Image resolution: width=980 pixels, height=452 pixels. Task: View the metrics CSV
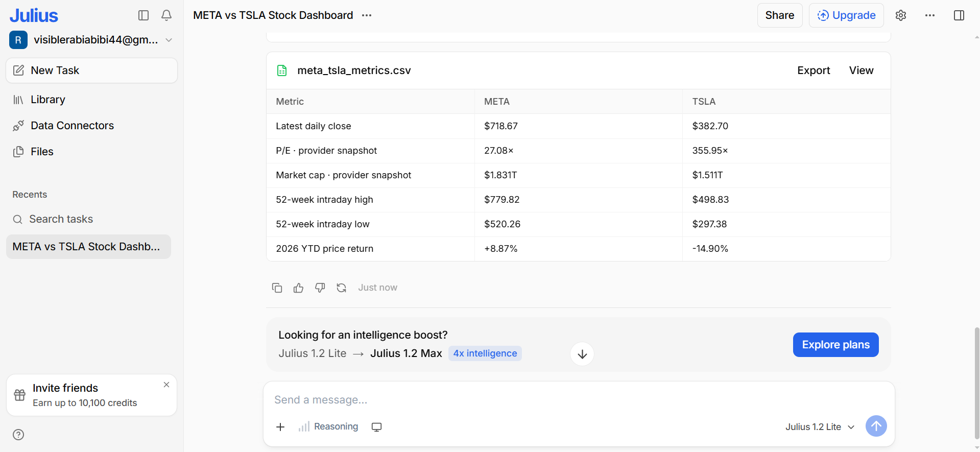pyautogui.click(x=861, y=70)
